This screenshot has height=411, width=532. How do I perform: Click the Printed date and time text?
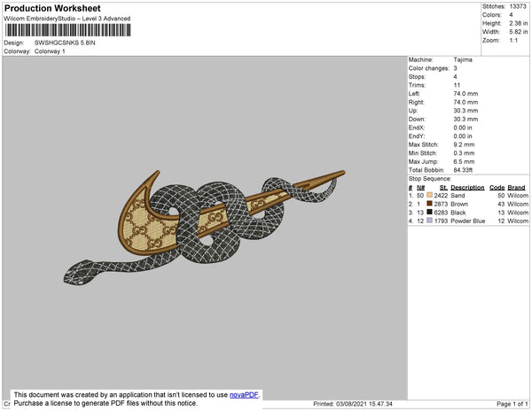pyautogui.click(x=353, y=404)
